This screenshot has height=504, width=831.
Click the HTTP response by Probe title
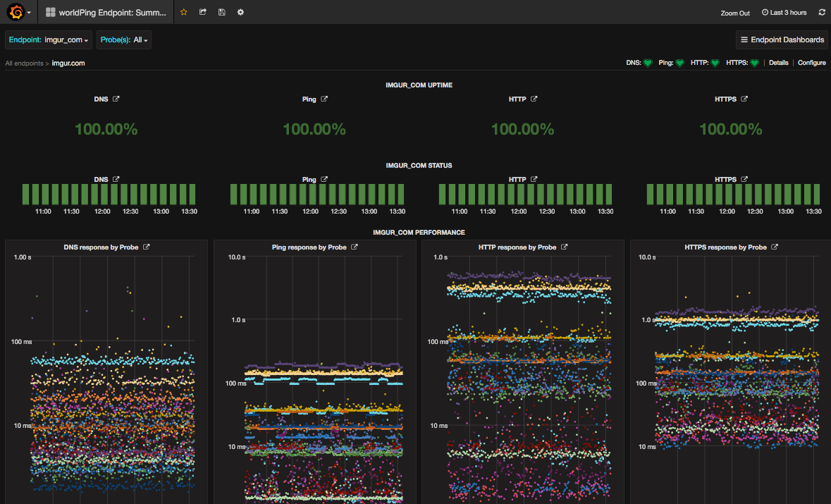point(517,247)
